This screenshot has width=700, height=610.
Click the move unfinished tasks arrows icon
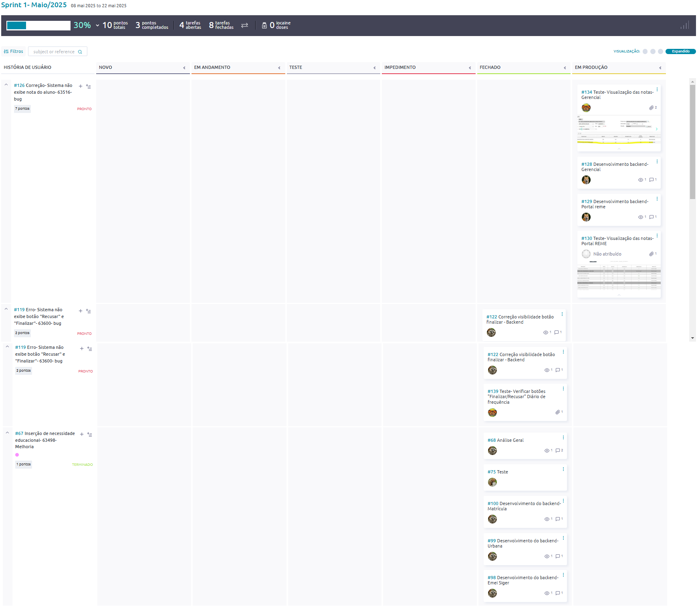pos(244,25)
